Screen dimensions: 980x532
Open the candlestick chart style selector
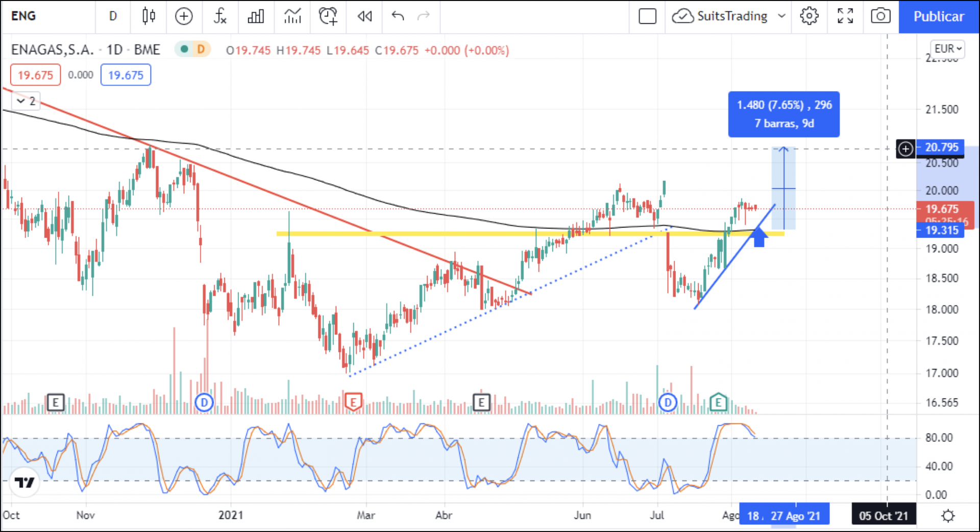pos(149,16)
